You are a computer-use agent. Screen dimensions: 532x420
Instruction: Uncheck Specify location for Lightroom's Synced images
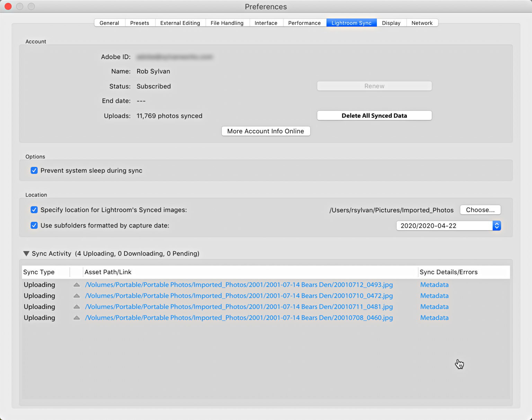tap(34, 210)
